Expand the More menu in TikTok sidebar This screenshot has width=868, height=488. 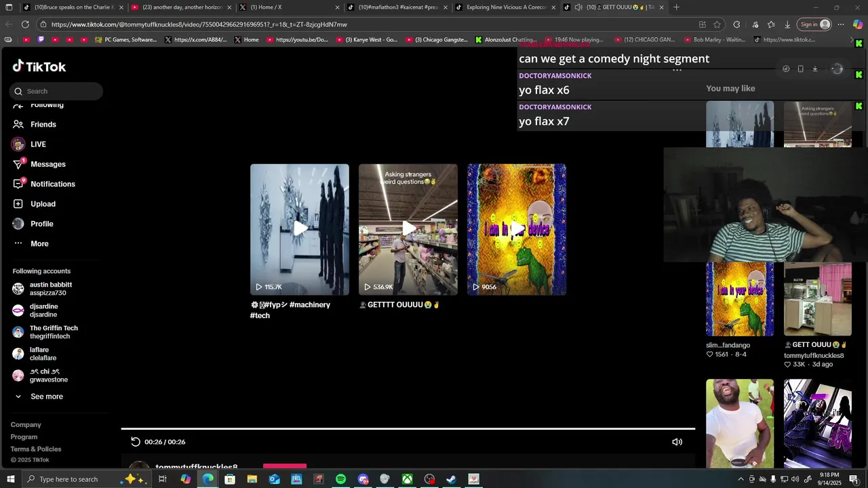31,243
